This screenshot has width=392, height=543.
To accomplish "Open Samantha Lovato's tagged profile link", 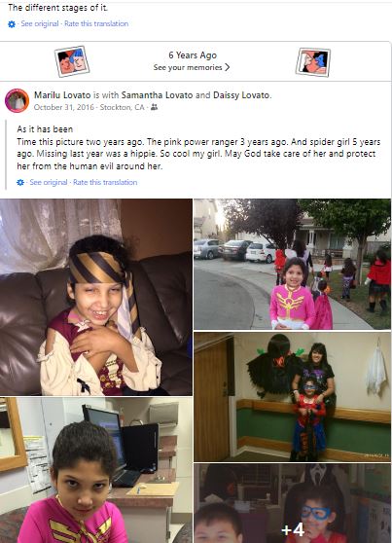I will (x=157, y=95).
